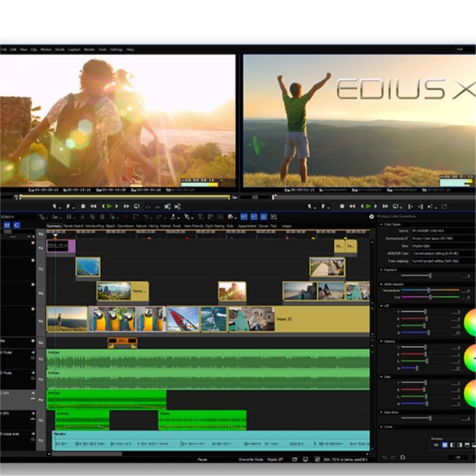Click the preview eye icon in color panel
This screenshot has width=476, height=476.
pyautogui.click(x=436, y=444)
